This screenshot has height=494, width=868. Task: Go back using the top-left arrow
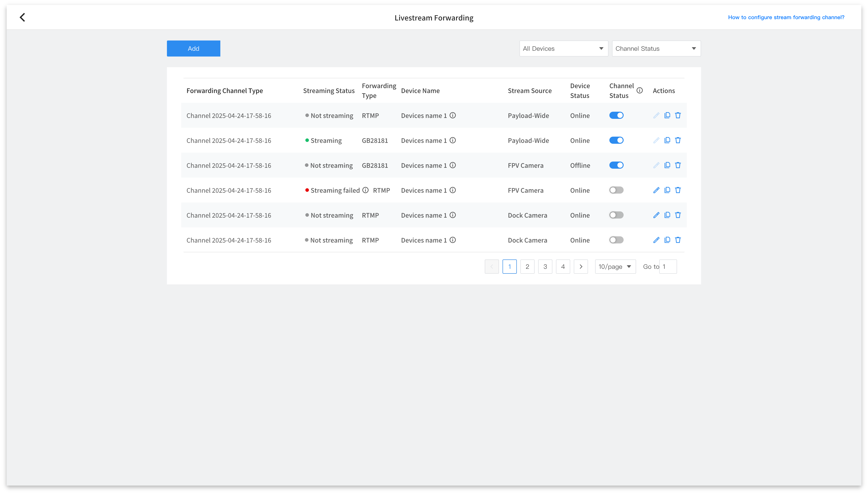point(22,17)
